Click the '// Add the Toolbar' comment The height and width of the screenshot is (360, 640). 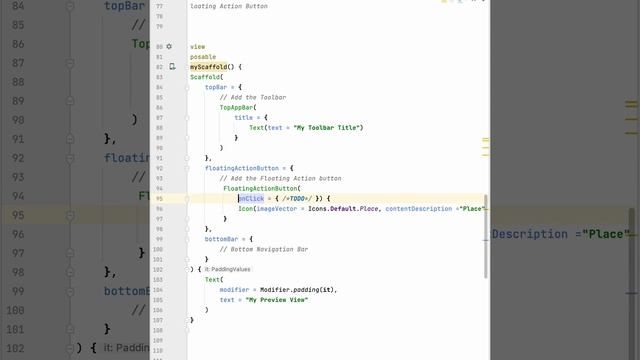click(x=253, y=97)
